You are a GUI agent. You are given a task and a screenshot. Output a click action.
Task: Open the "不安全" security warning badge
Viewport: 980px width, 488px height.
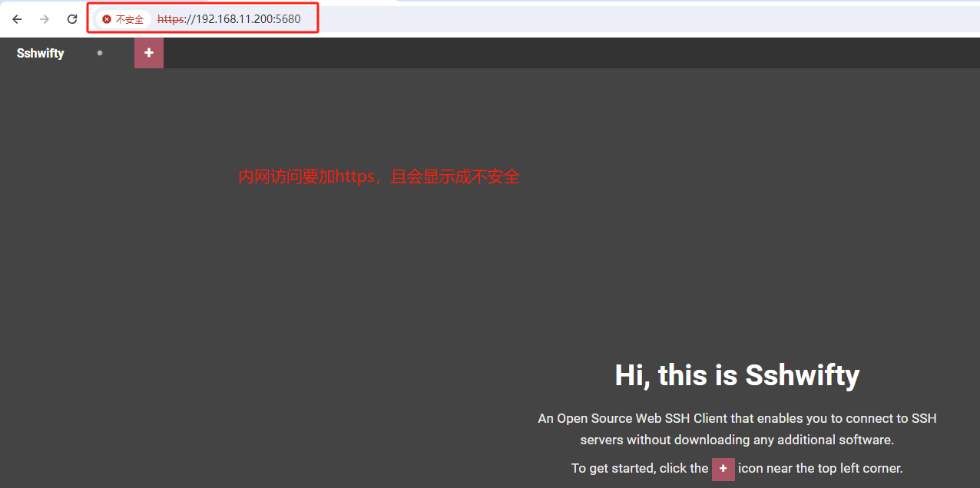123,19
